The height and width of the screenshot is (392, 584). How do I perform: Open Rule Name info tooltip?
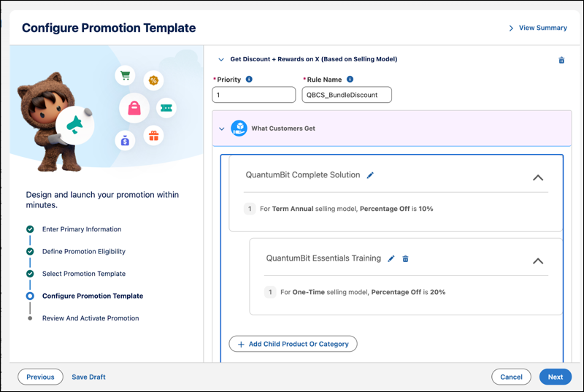click(x=350, y=80)
